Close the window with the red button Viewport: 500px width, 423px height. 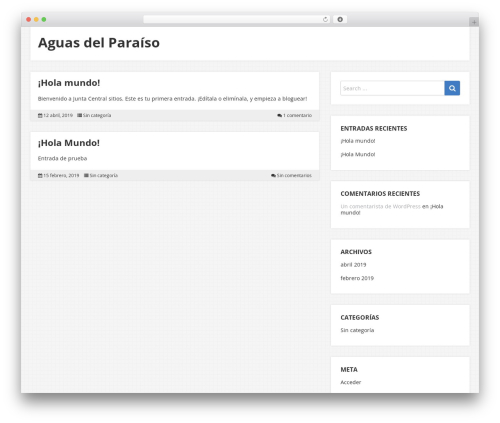point(29,19)
